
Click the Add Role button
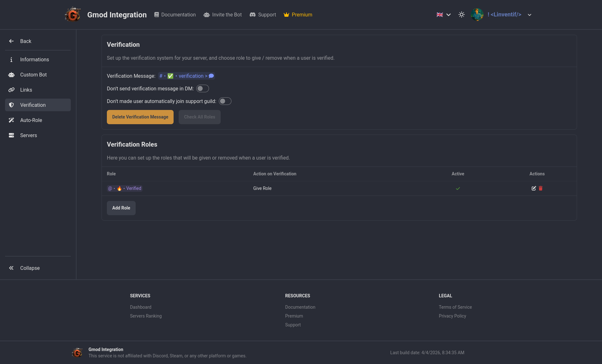[121, 208]
